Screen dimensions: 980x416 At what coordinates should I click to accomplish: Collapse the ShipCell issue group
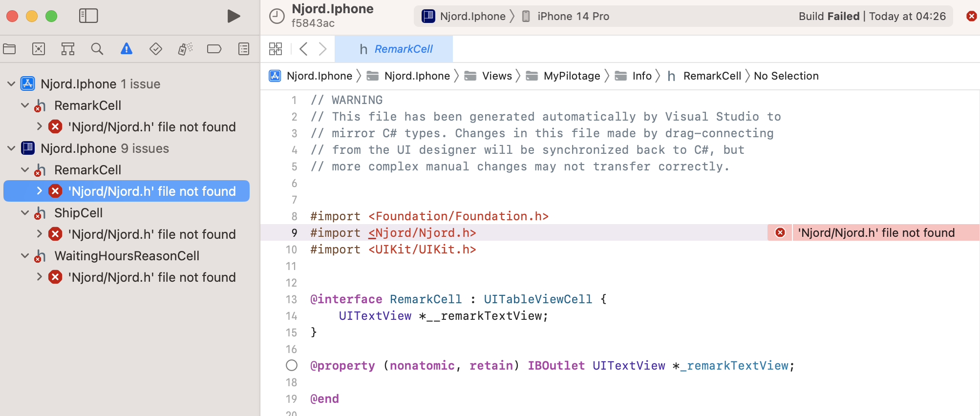[25, 213]
